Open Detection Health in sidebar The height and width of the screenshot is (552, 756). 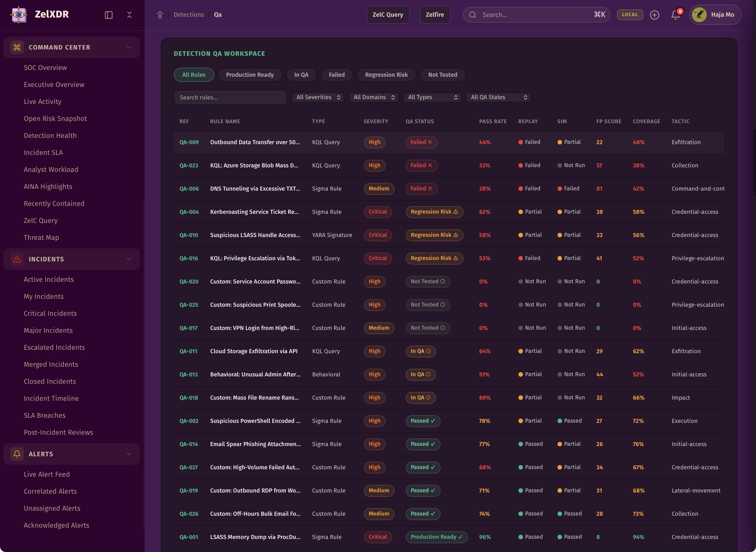point(50,136)
